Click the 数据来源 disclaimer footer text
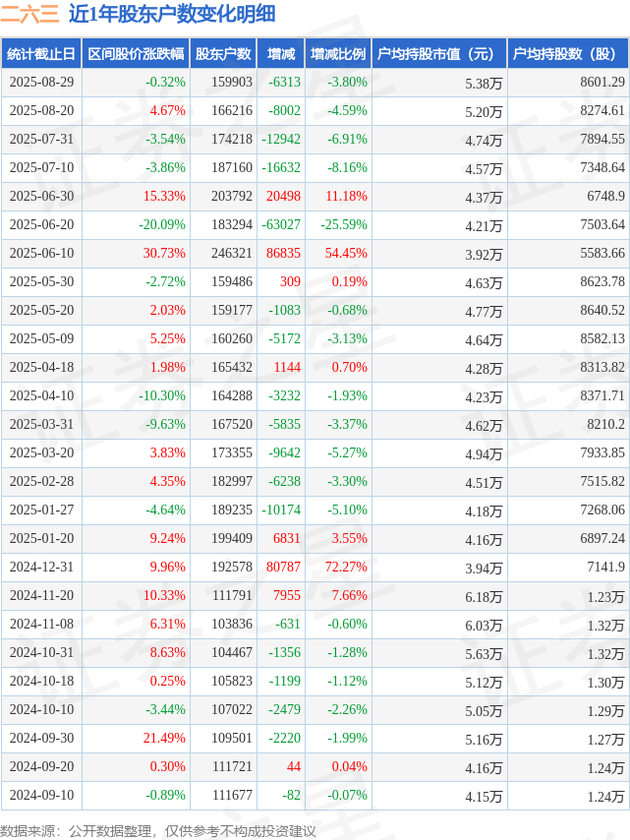This screenshot has height=840, width=630. (x=158, y=831)
